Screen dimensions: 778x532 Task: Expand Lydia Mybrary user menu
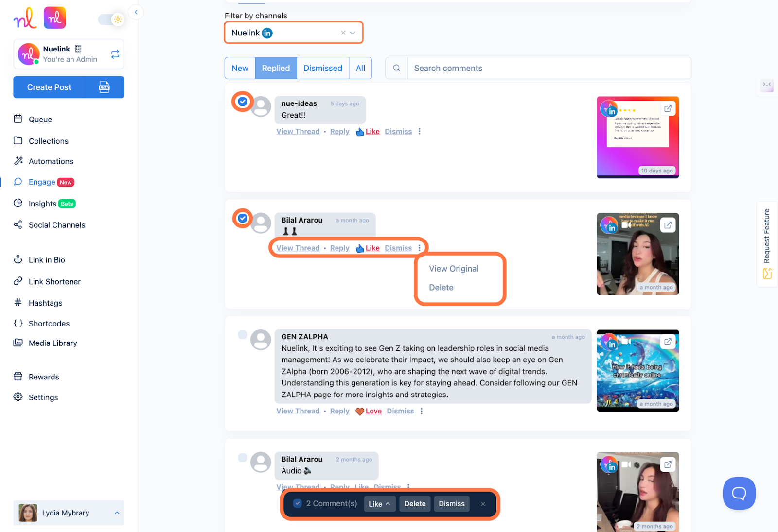click(x=69, y=513)
